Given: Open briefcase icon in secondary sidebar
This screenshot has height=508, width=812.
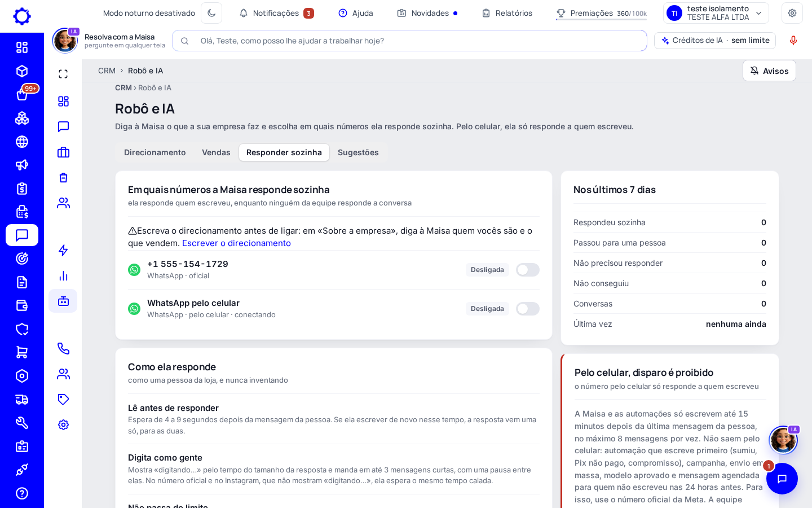Looking at the screenshot, I should (x=63, y=152).
